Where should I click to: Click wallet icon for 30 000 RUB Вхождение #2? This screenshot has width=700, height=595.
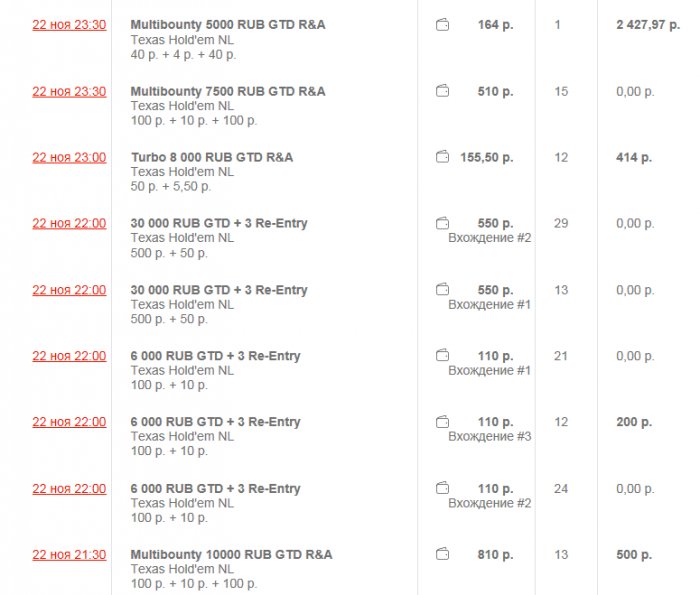[442, 224]
